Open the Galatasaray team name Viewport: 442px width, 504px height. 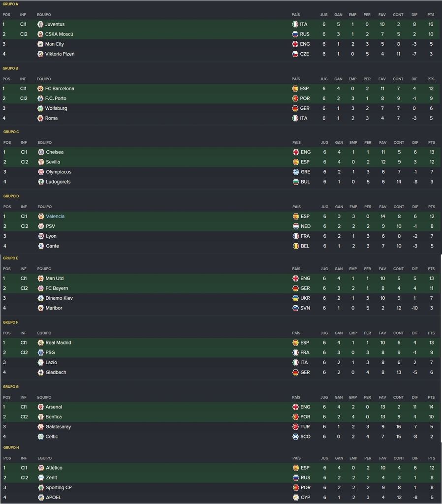58,427
